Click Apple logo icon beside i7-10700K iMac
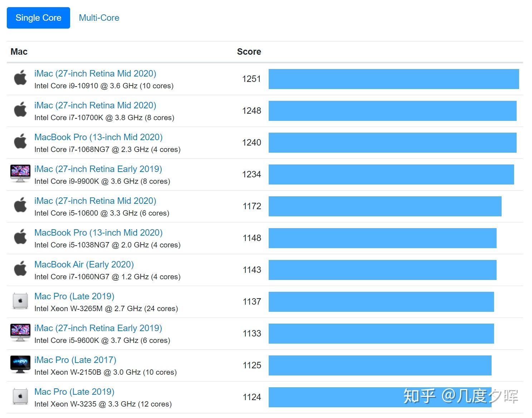Viewport: 532px width, 418px height. tap(20, 109)
